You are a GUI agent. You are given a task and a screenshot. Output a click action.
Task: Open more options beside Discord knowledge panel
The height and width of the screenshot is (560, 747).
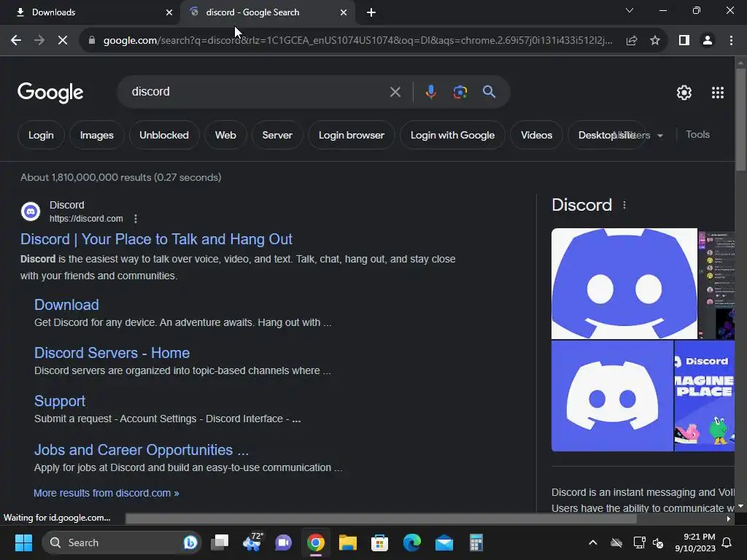[x=624, y=205]
